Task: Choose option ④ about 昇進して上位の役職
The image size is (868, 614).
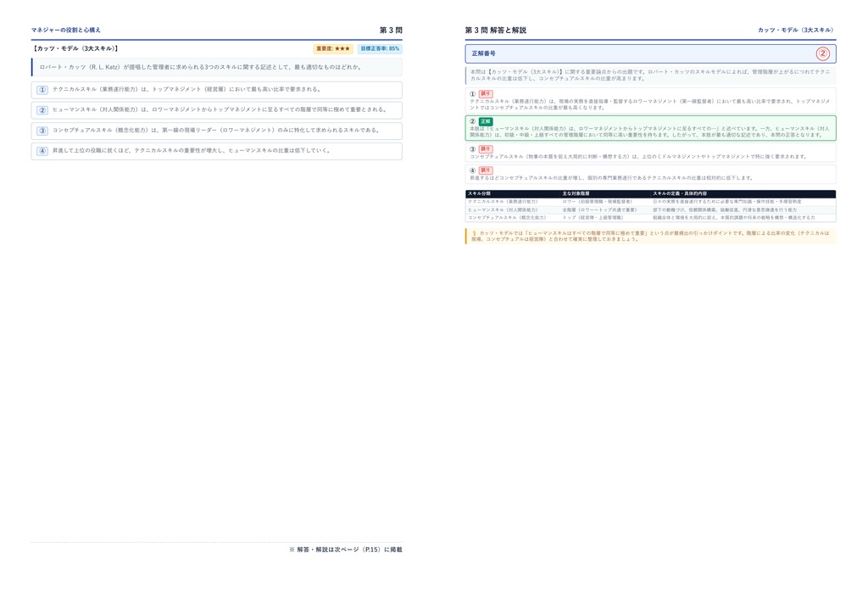Action: pyautogui.click(x=216, y=151)
